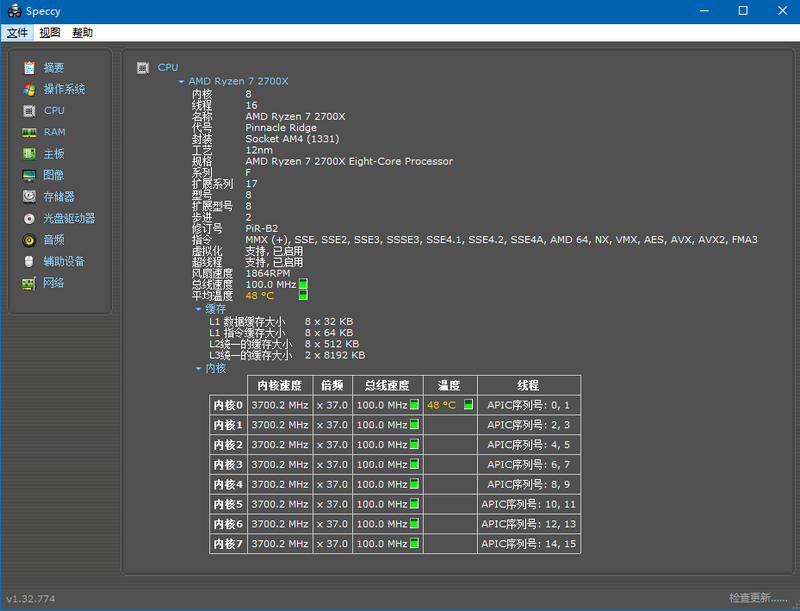Click the green indicator beside 平均温度 48 °C
The height and width of the screenshot is (611, 800).
tap(303, 296)
